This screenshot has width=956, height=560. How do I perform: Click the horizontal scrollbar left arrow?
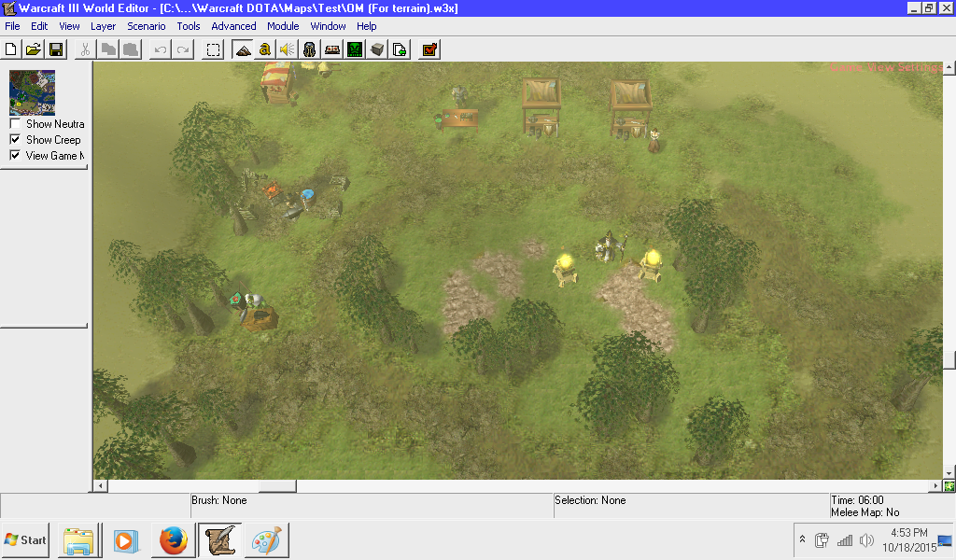click(x=101, y=486)
